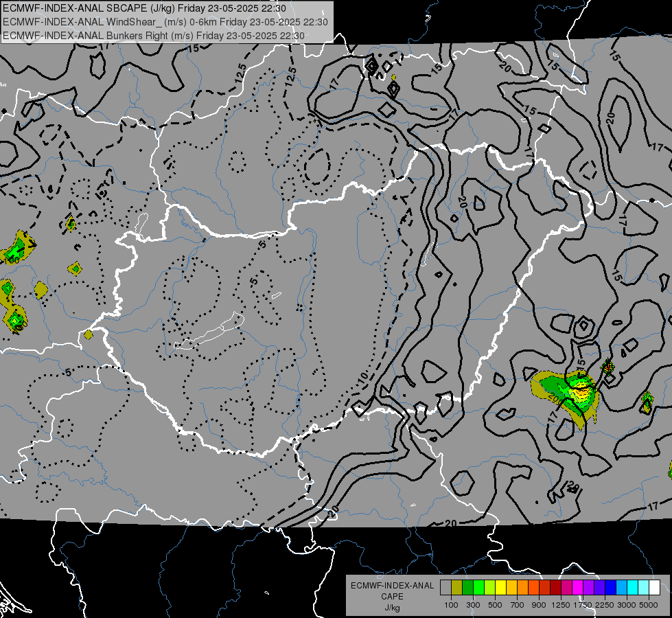Screen dimensions: 672x618
Task: Click the WindShear 0-6km title line
Action: (165, 22)
